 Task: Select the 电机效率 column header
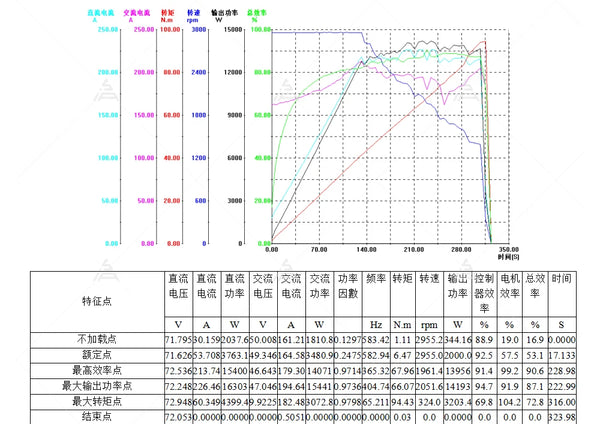click(510, 287)
